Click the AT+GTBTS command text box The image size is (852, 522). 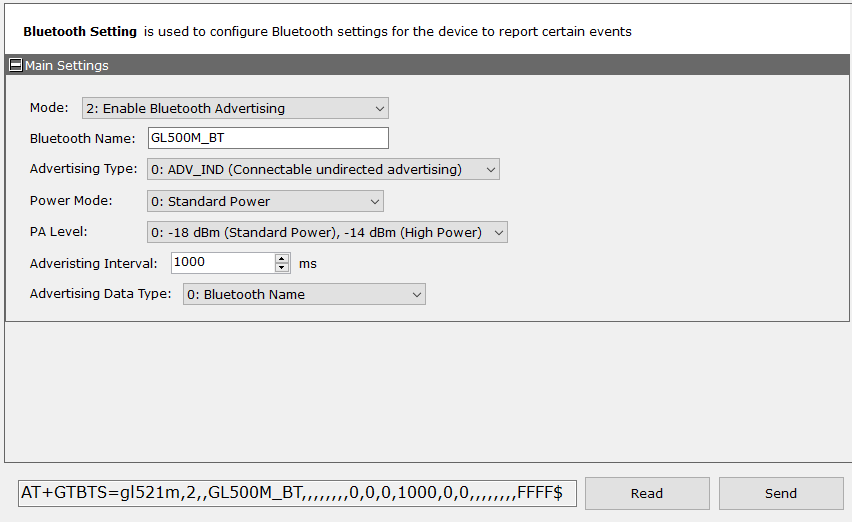pyautogui.click(x=297, y=493)
